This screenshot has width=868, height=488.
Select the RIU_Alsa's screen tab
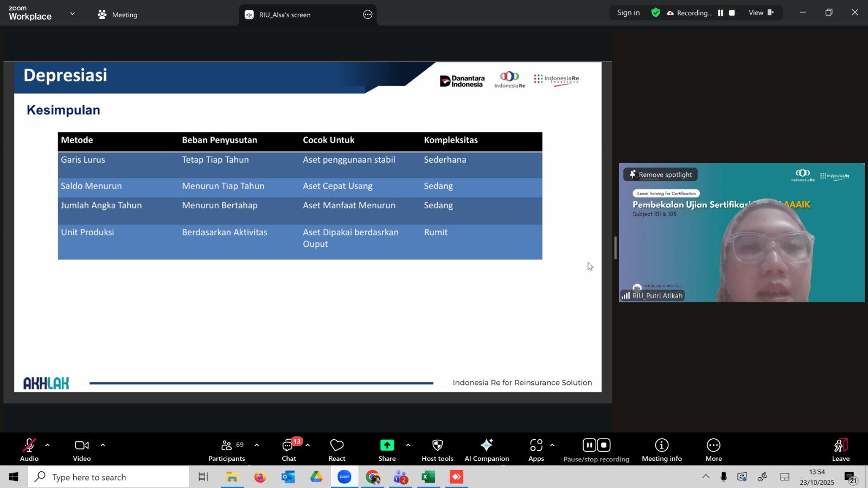tap(285, 15)
